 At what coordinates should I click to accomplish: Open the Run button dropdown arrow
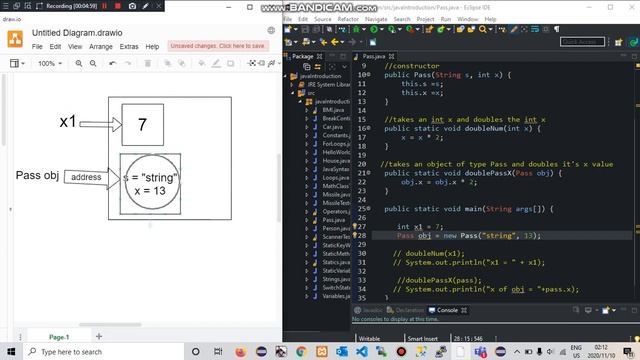[x=381, y=29]
